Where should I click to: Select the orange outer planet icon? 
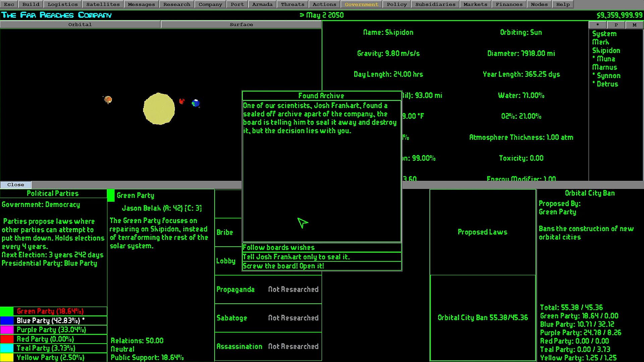pyautogui.click(x=108, y=100)
